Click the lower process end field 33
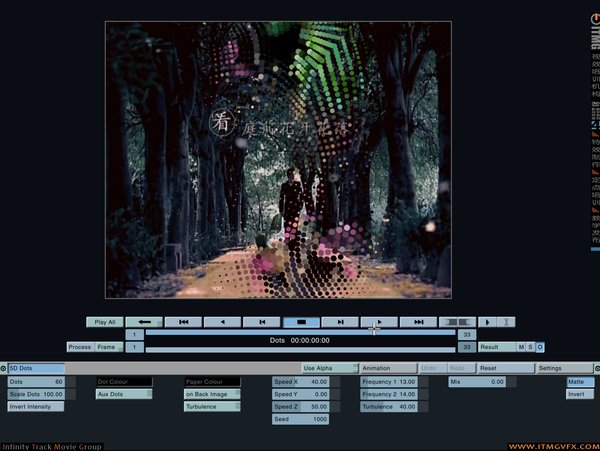 coord(467,347)
